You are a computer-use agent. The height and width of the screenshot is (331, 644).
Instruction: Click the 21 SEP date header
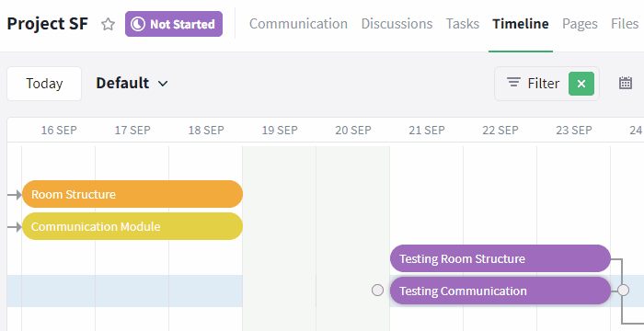427,131
